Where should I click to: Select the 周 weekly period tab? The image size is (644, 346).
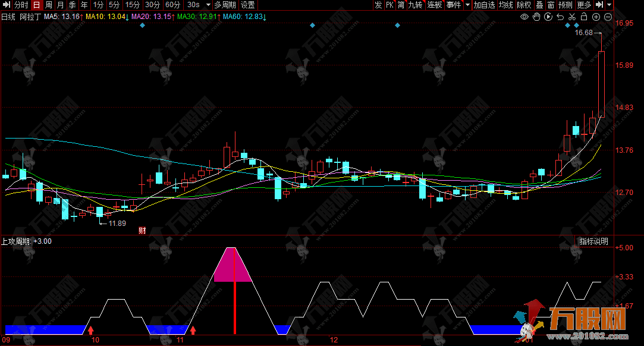coord(49,5)
